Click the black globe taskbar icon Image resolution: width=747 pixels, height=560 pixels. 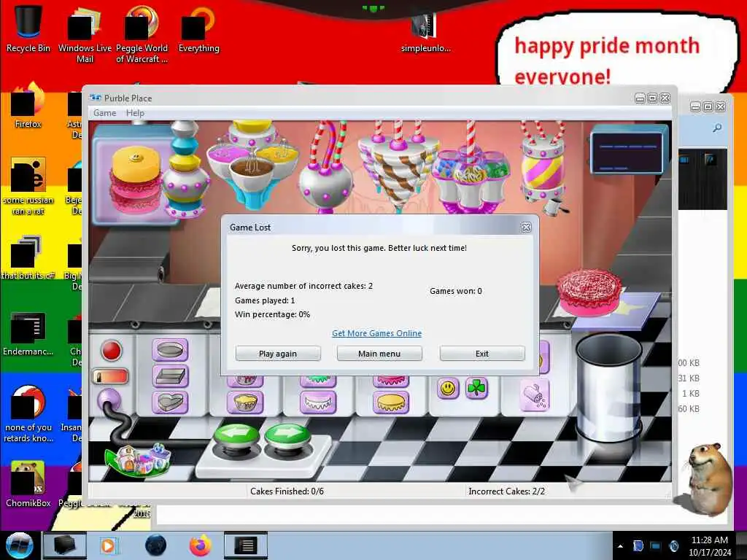click(155, 545)
